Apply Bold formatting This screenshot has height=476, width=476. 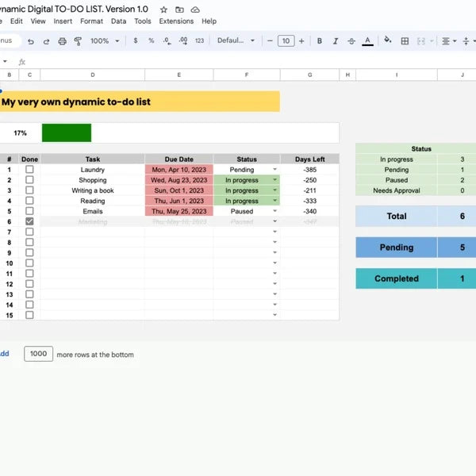pyautogui.click(x=319, y=40)
